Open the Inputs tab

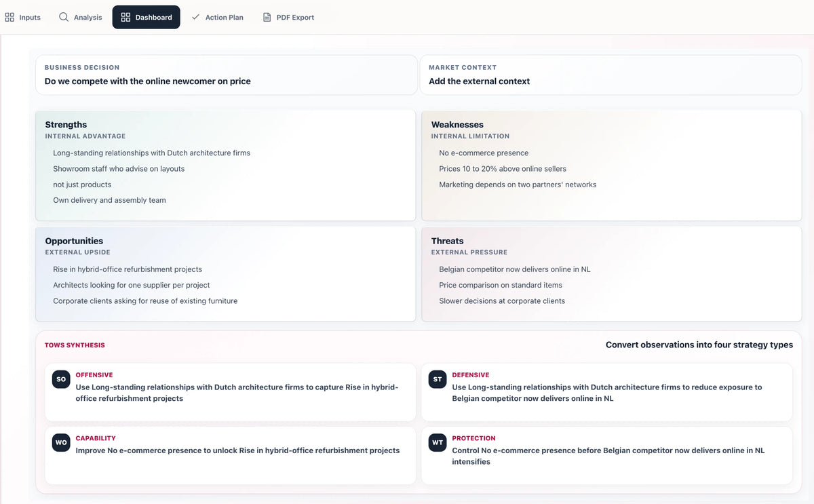point(23,17)
